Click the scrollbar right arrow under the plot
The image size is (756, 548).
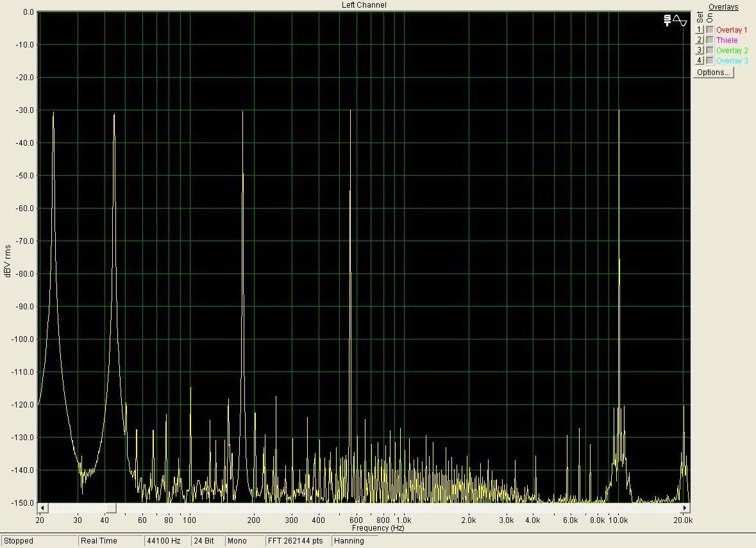pos(685,508)
